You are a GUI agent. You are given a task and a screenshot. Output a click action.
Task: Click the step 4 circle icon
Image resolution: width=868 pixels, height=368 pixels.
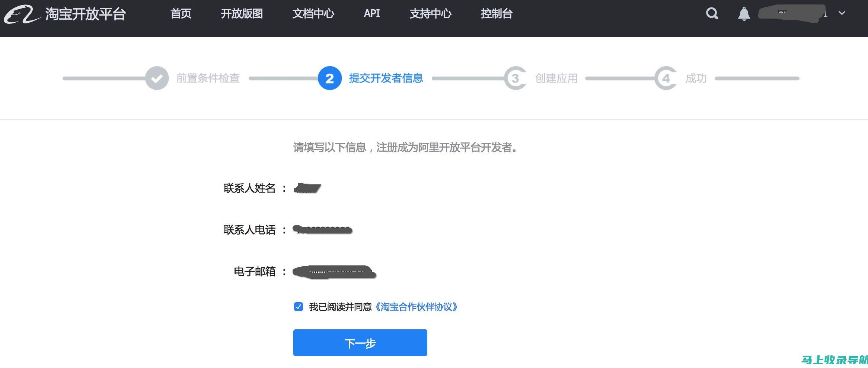(666, 78)
